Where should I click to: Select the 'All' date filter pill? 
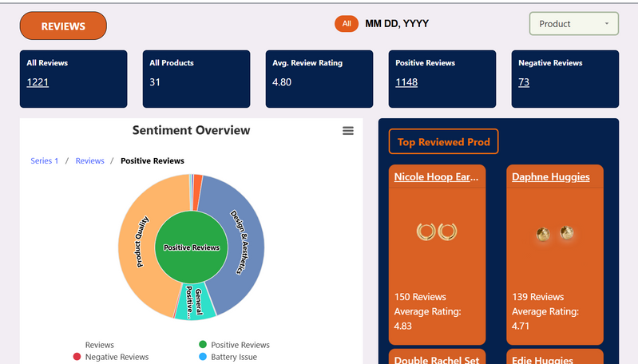pyautogui.click(x=347, y=24)
